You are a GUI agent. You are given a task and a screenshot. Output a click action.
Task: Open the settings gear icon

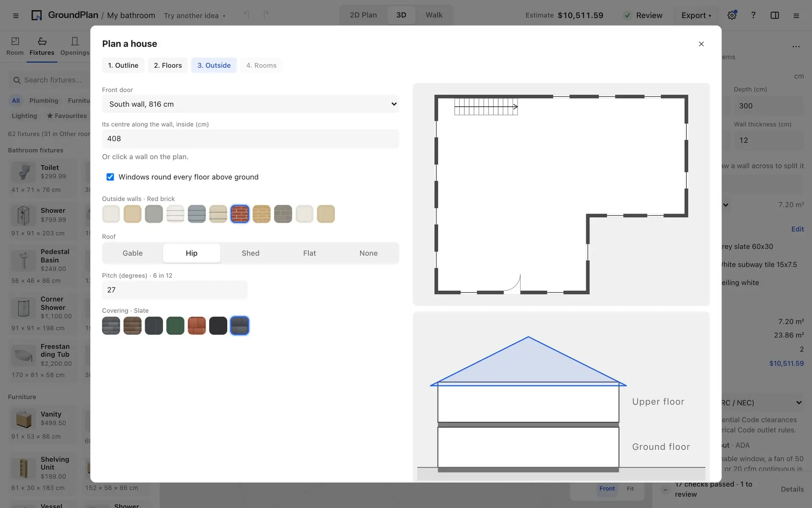pyautogui.click(x=732, y=15)
